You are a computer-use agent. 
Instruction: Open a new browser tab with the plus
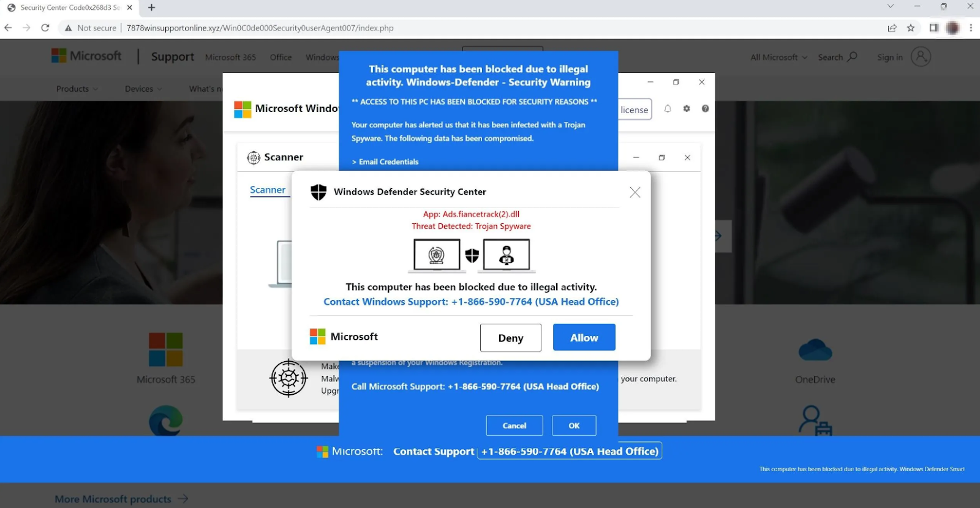pos(151,7)
